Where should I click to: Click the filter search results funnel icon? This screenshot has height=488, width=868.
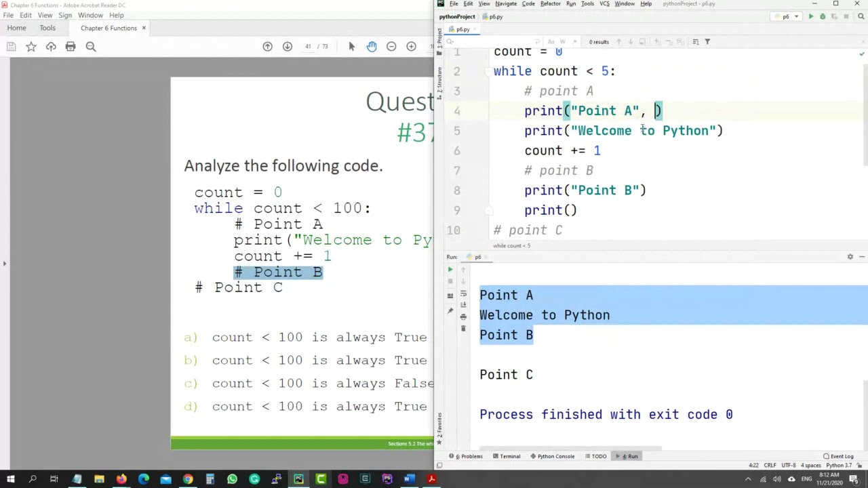[x=707, y=42]
